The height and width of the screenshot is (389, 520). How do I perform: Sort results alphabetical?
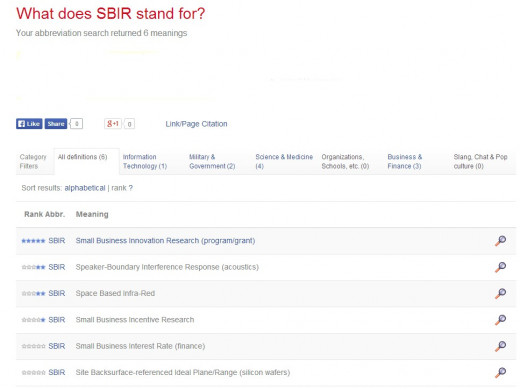click(x=85, y=188)
